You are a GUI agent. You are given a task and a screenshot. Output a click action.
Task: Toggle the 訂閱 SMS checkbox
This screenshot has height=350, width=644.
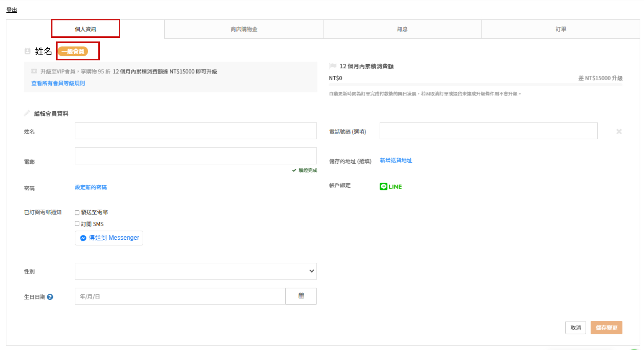[77, 223]
